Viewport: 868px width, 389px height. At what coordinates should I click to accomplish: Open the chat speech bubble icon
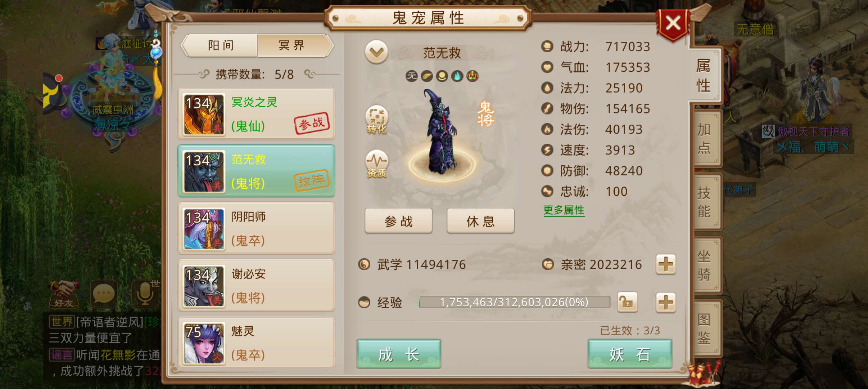point(104,294)
